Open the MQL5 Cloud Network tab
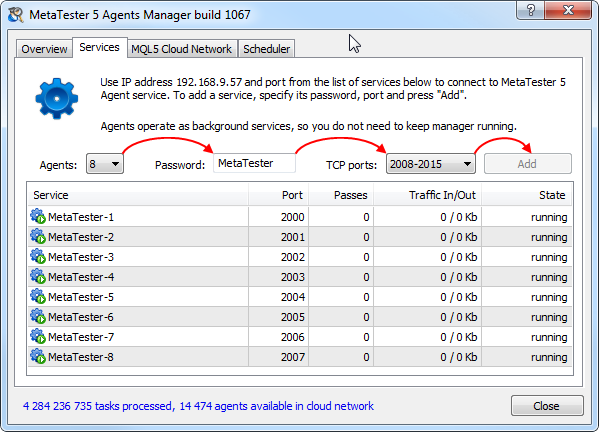 click(x=181, y=49)
